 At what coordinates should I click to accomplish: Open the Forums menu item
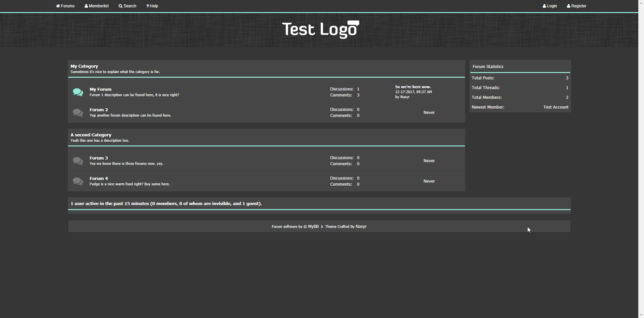point(65,6)
